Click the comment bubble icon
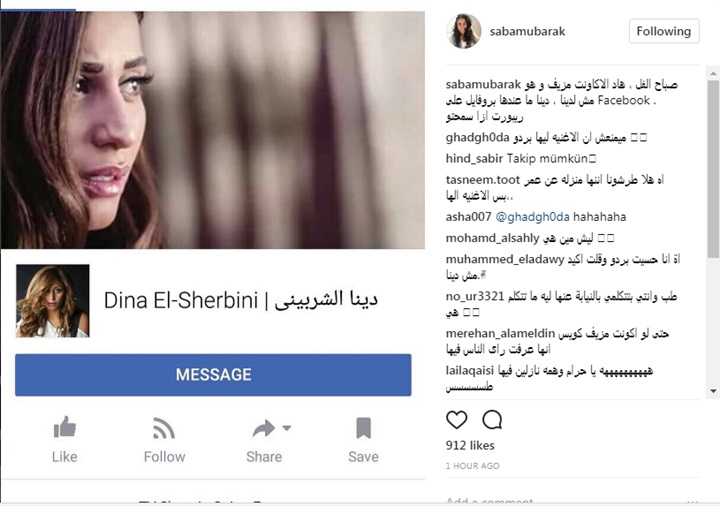The width and height of the screenshot is (720, 506). (x=492, y=419)
